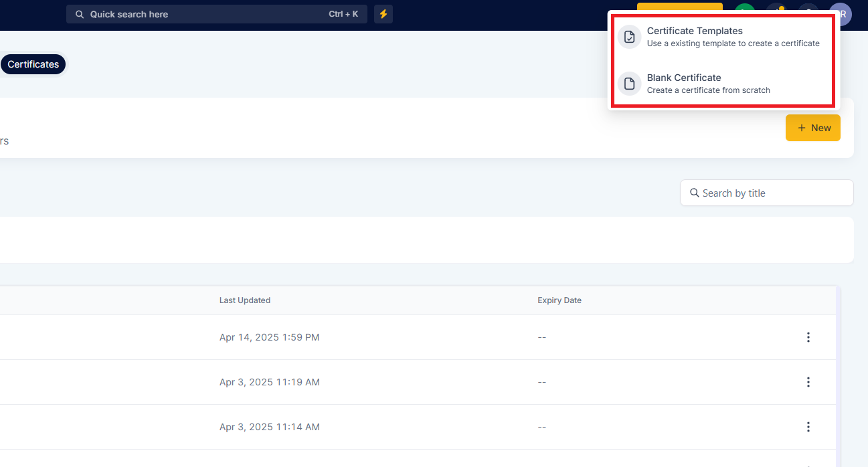Click the lightning bolt quick actions icon
This screenshot has height=467, width=868.
383,14
